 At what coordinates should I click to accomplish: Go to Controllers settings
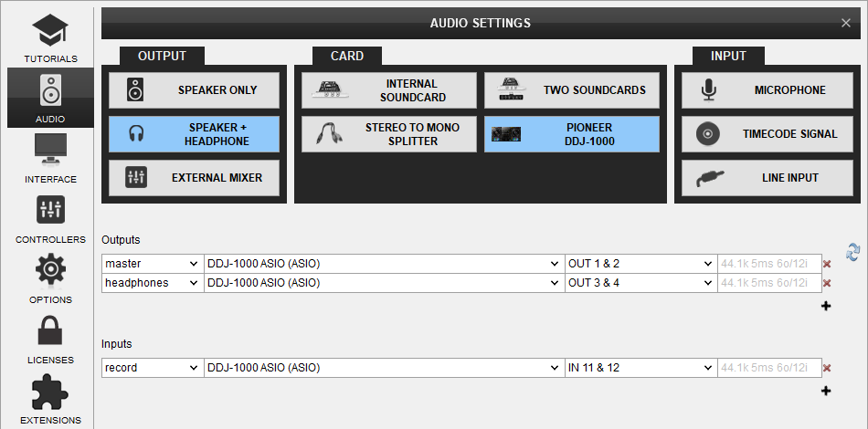[48, 218]
